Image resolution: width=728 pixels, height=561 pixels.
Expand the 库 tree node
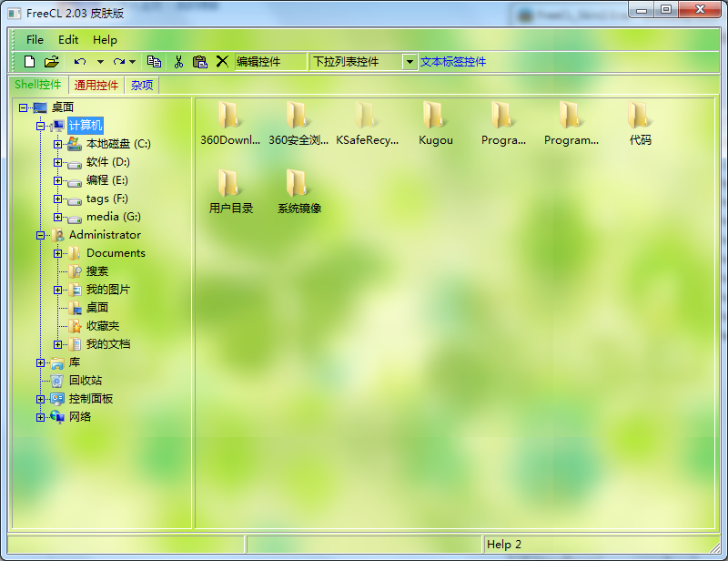click(40, 363)
